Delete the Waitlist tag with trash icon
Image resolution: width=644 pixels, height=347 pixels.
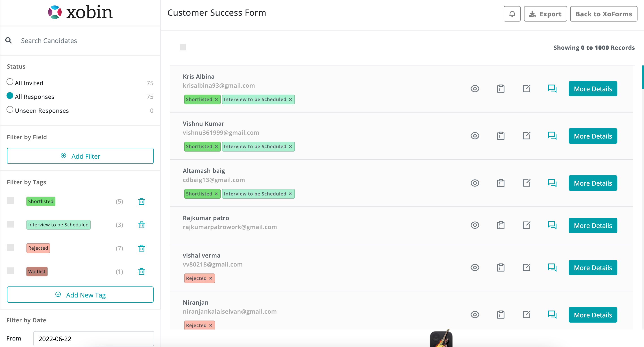coord(141,271)
